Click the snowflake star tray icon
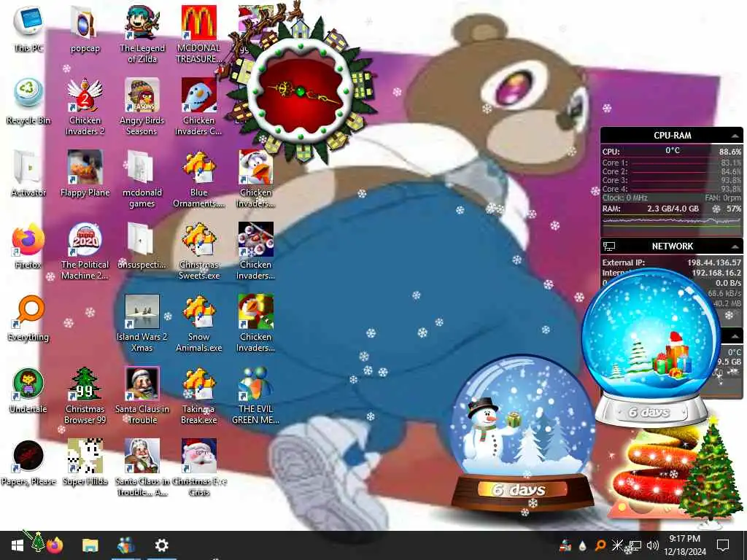 point(617,545)
